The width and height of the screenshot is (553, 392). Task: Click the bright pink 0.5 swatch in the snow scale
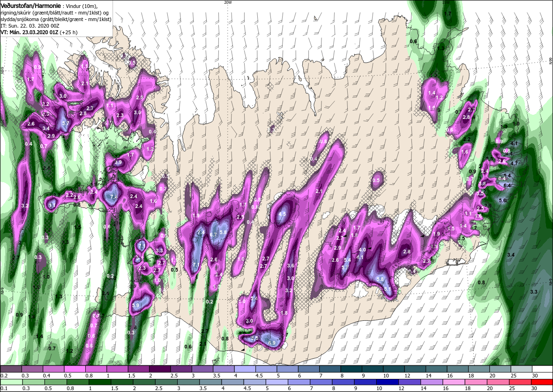click(x=75, y=369)
